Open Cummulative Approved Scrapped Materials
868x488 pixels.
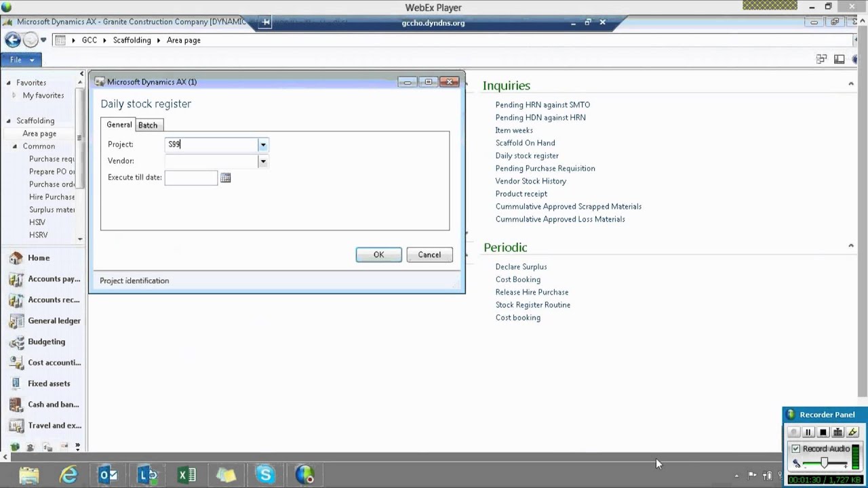pyautogui.click(x=568, y=207)
